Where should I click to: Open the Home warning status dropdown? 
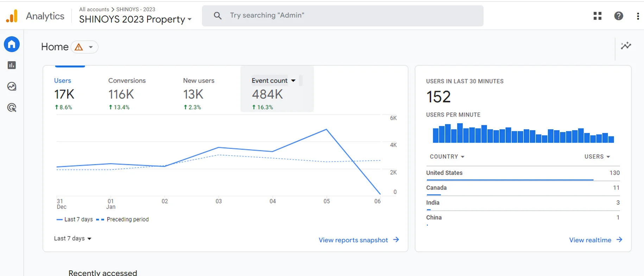(x=84, y=47)
